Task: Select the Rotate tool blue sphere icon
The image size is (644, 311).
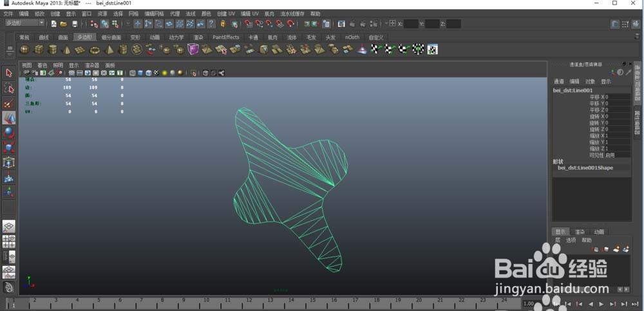Action: pos(9,133)
